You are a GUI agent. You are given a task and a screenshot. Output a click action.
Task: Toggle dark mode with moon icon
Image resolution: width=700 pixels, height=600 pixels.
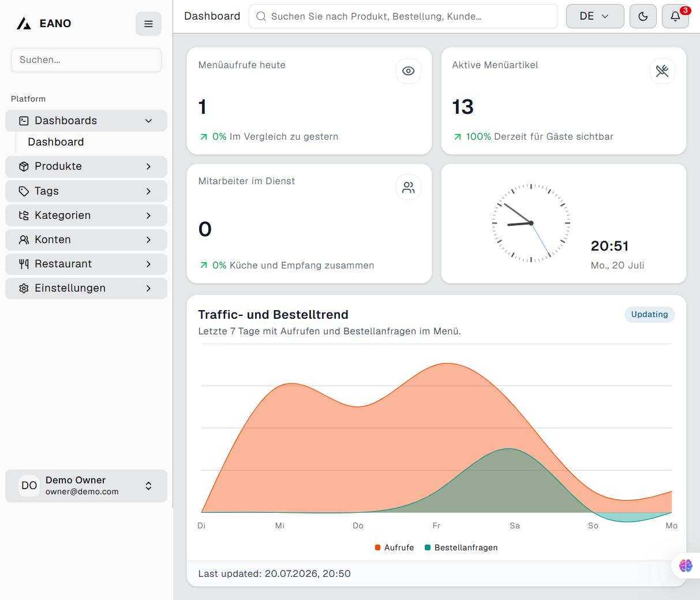click(643, 16)
